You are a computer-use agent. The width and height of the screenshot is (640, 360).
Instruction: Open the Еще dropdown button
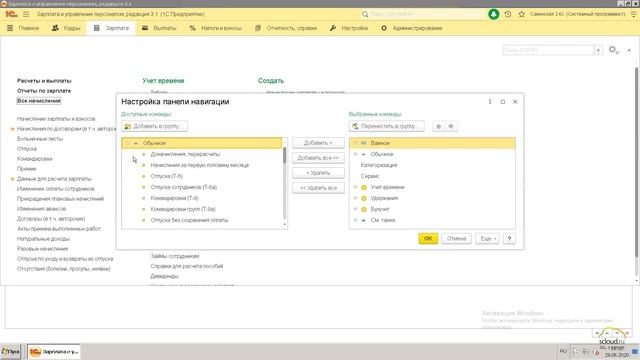[x=487, y=238]
